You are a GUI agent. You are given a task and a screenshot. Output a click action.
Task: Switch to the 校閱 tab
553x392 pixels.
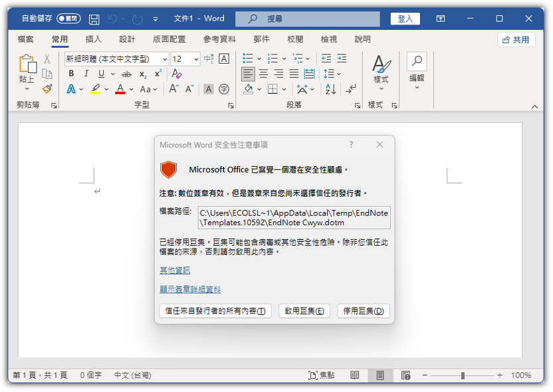point(295,39)
